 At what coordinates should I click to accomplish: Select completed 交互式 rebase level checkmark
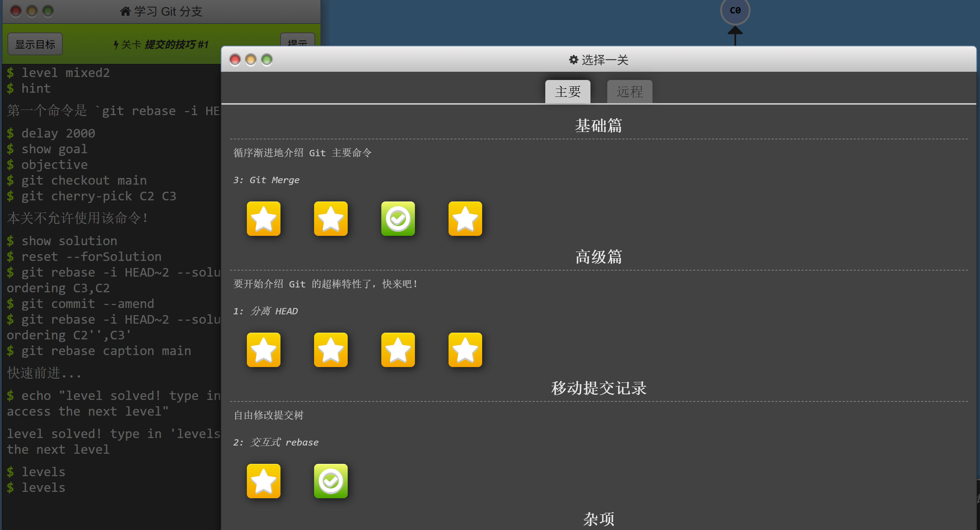coord(331,481)
